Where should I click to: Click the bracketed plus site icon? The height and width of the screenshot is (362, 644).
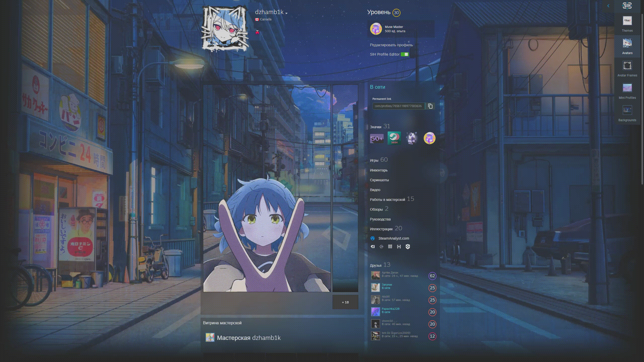point(399,247)
